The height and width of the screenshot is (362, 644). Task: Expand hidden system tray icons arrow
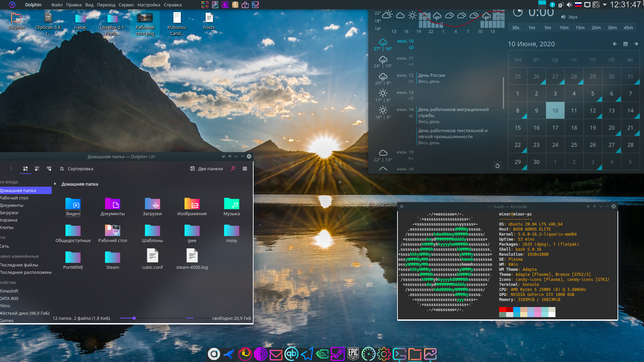(605, 5)
